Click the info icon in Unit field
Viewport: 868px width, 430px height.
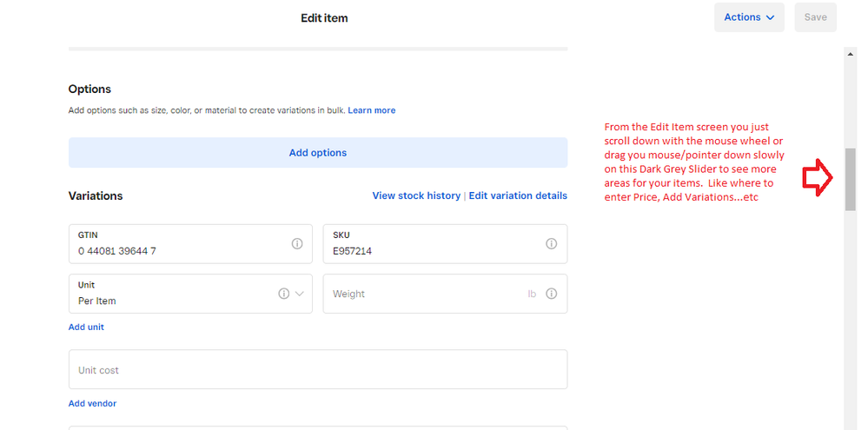pos(283,294)
